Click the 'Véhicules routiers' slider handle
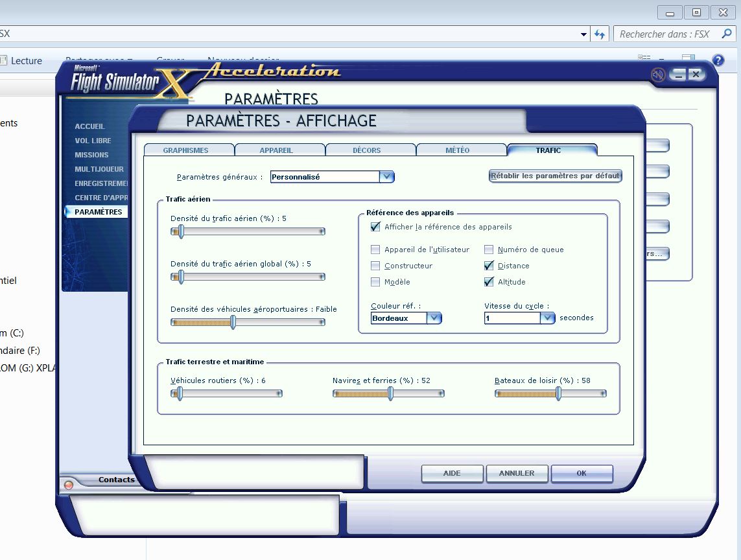 [180, 393]
